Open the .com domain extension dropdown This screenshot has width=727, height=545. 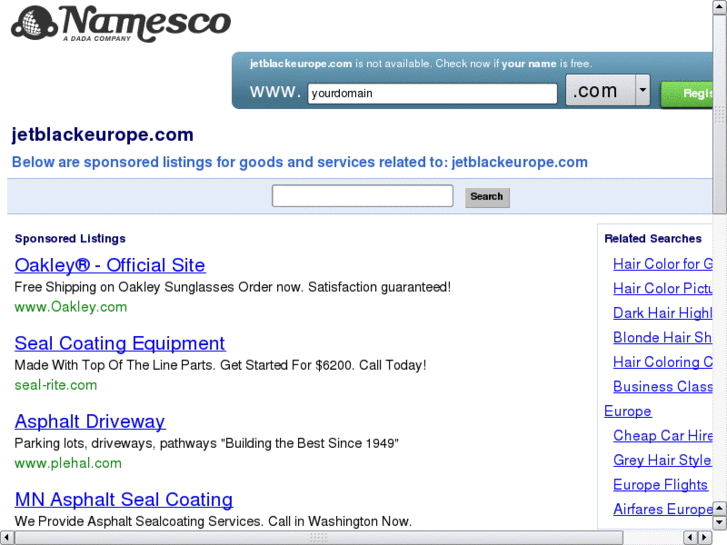point(607,90)
